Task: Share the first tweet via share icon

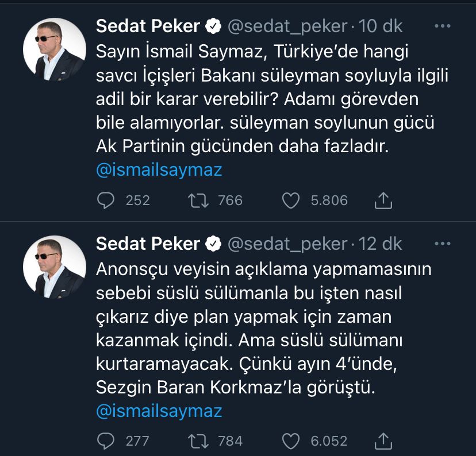Action: [383, 200]
